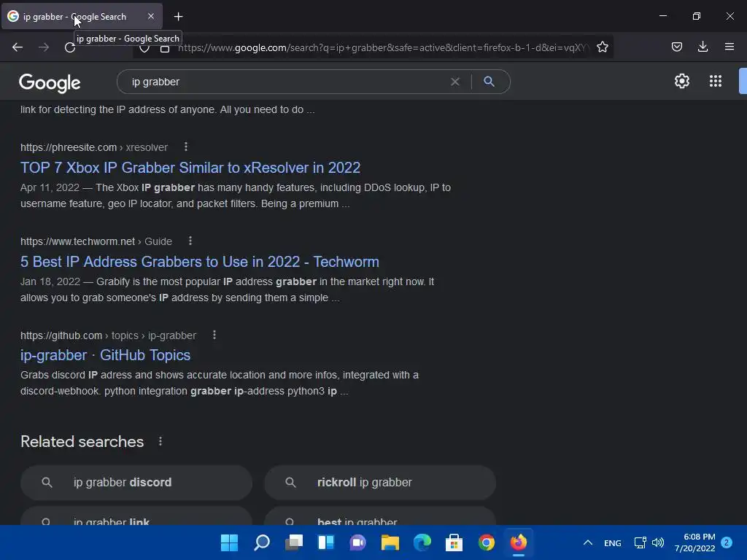Image resolution: width=747 pixels, height=560 pixels.
Task: Open the volume tray icon
Action: tap(658, 542)
